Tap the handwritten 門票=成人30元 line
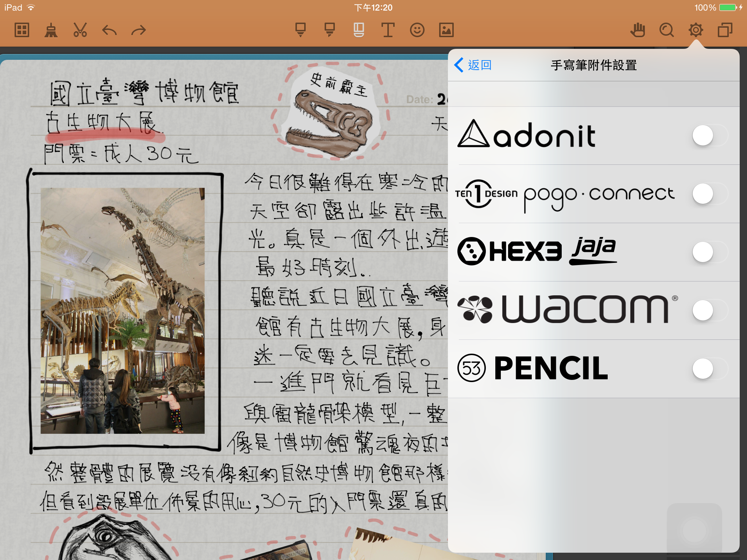 tap(121, 154)
